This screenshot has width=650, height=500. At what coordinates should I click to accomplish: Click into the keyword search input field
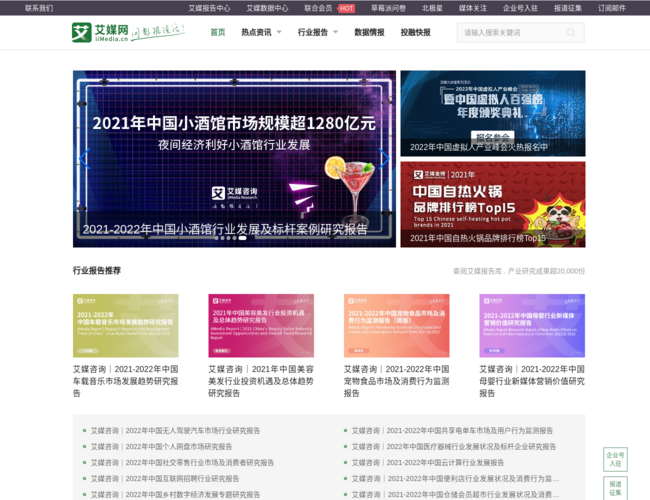pos(510,33)
